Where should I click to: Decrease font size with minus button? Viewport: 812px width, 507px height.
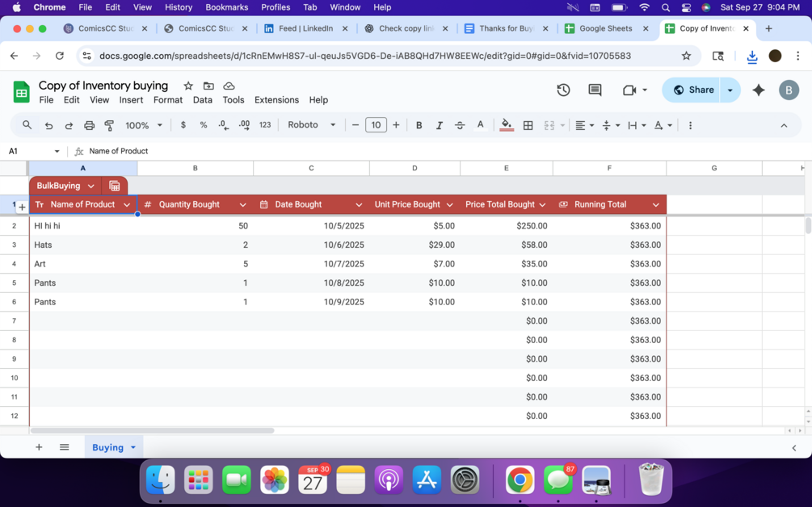tap(356, 125)
